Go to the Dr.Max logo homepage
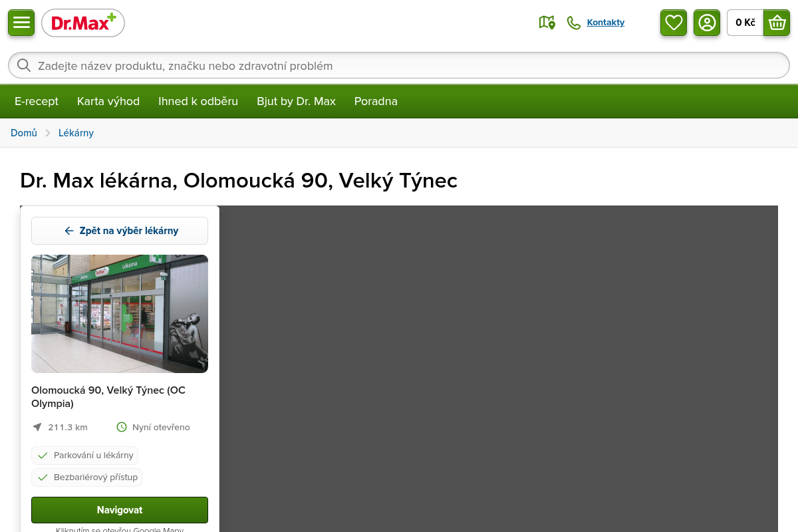 tap(83, 23)
